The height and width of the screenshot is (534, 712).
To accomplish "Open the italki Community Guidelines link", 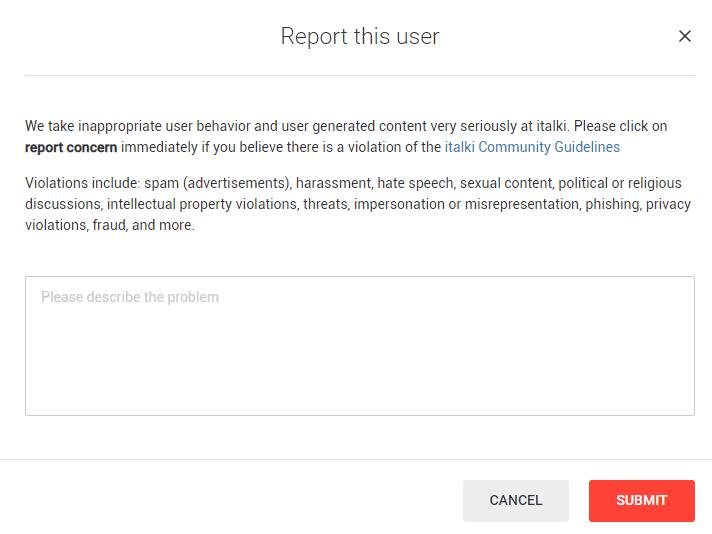I will [x=532, y=147].
